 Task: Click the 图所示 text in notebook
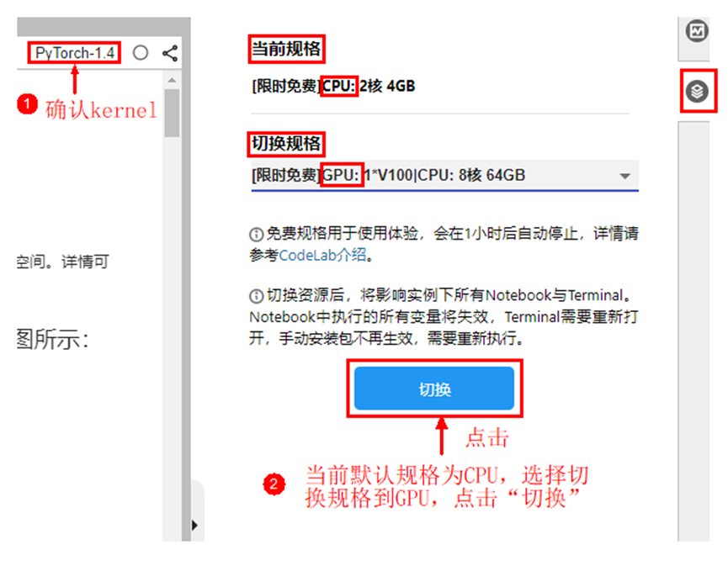click(52, 339)
